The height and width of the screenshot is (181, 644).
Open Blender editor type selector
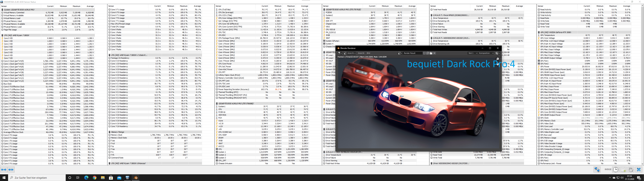[x=339, y=53]
